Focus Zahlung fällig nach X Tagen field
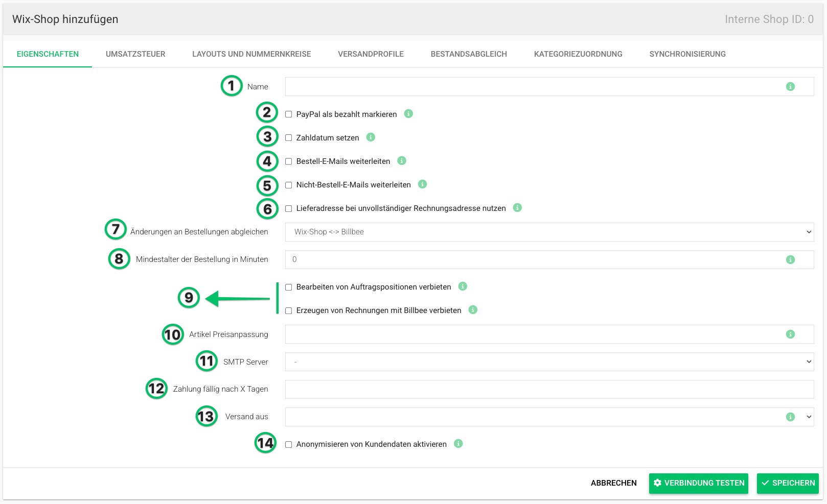The width and height of the screenshot is (827, 504). point(549,389)
